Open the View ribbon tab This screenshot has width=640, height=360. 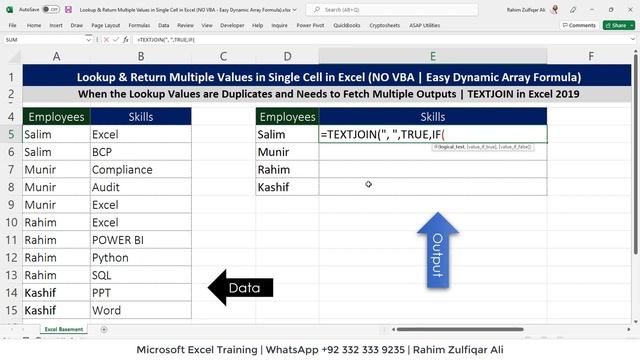(x=207, y=25)
